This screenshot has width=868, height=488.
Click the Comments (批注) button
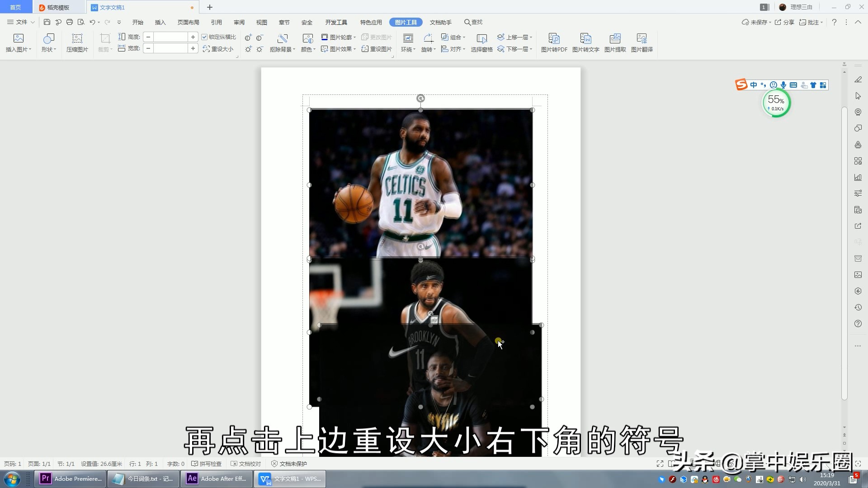(811, 22)
